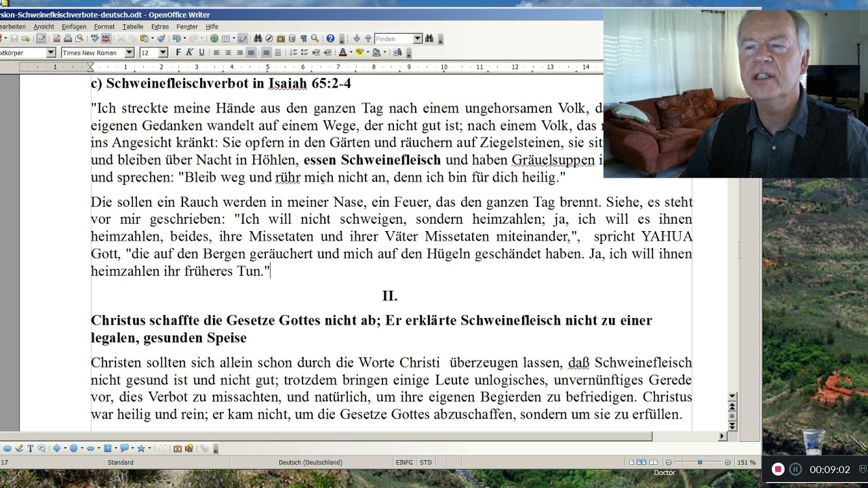Click the Paste clipboard icon
The image size is (868, 488).
pyautogui.click(x=144, y=39)
